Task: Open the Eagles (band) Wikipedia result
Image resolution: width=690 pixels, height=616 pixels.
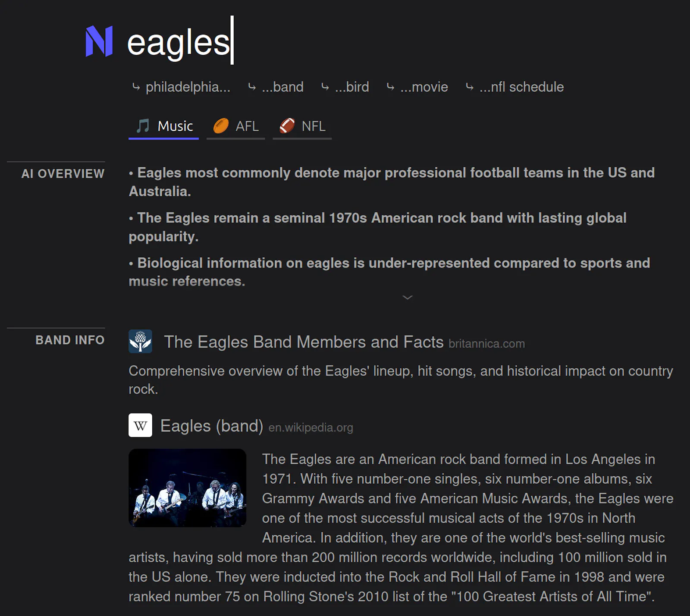Action: [x=212, y=426]
